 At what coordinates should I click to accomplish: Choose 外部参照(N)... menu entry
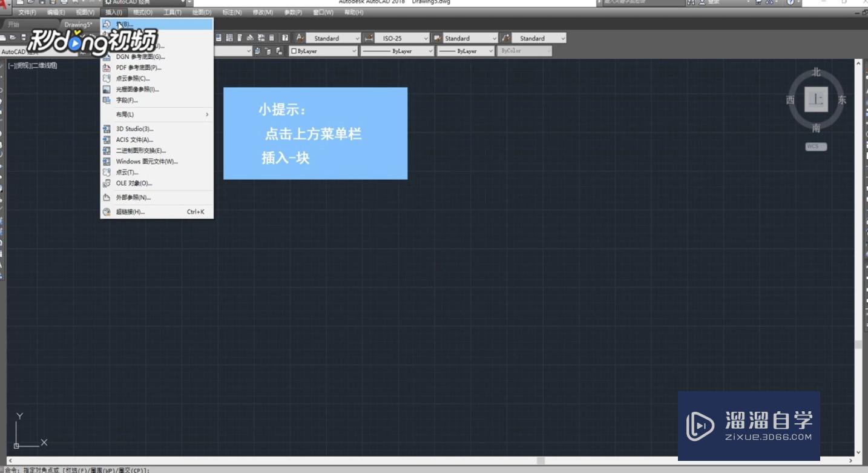(x=157, y=198)
